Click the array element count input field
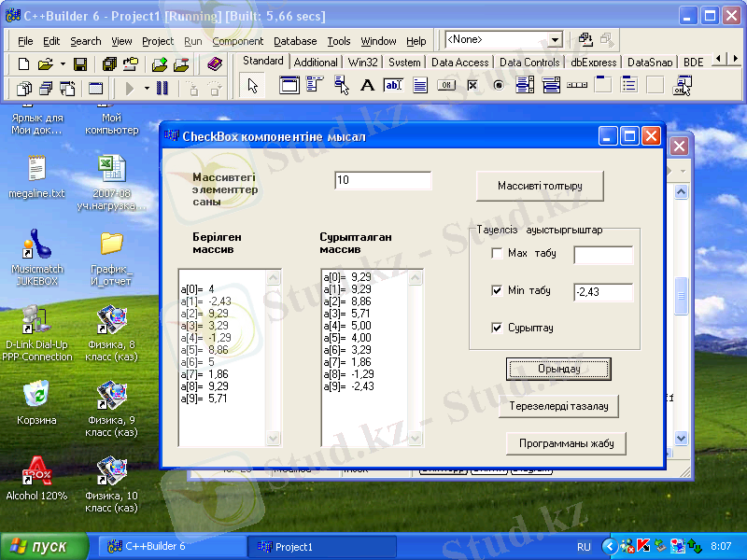Screen dimensions: 747x560 click(383, 180)
